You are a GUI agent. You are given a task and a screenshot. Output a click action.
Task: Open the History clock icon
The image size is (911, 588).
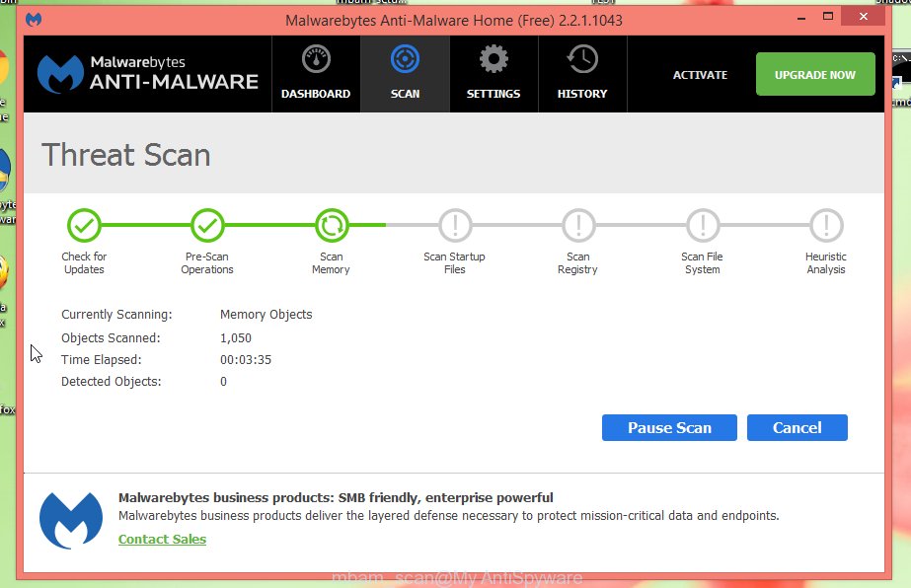tap(582, 59)
